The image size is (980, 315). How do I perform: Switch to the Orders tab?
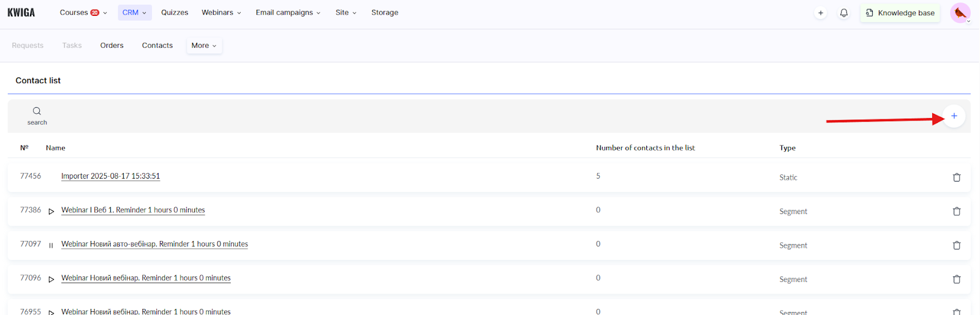tap(112, 46)
